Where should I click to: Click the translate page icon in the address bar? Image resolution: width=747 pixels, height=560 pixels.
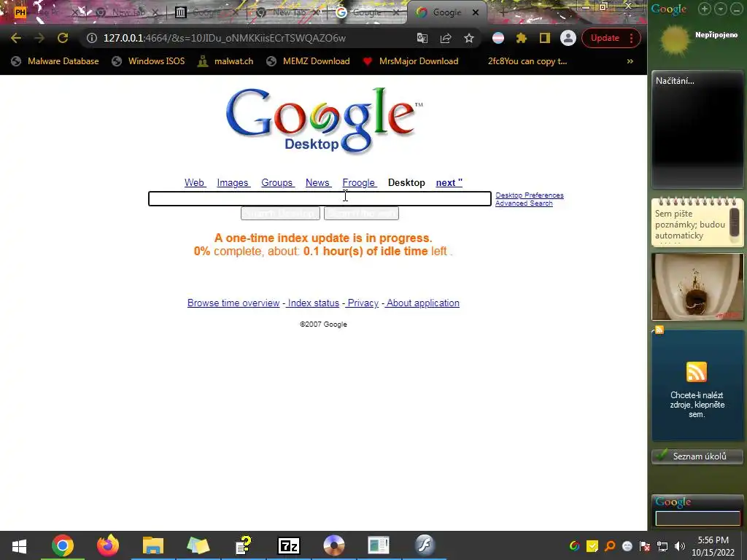point(422,38)
